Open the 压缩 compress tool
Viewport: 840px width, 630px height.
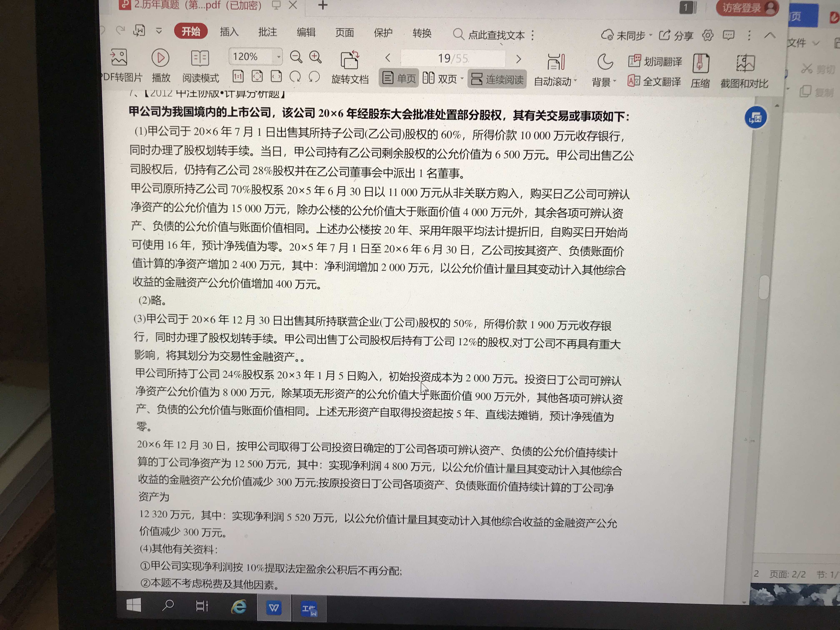[701, 63]
